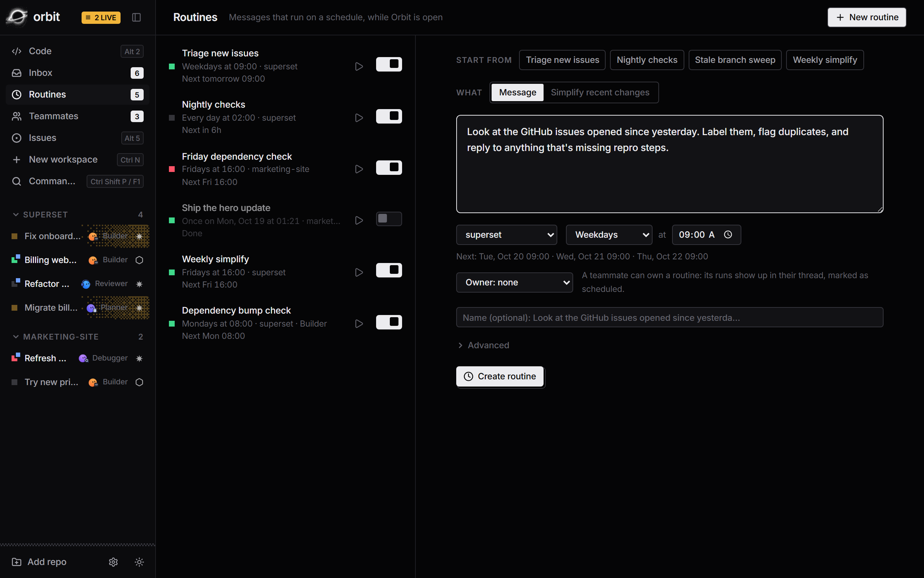
Task: Turn off the Weekly simplify toggle
Action: (x=389, y=270)
